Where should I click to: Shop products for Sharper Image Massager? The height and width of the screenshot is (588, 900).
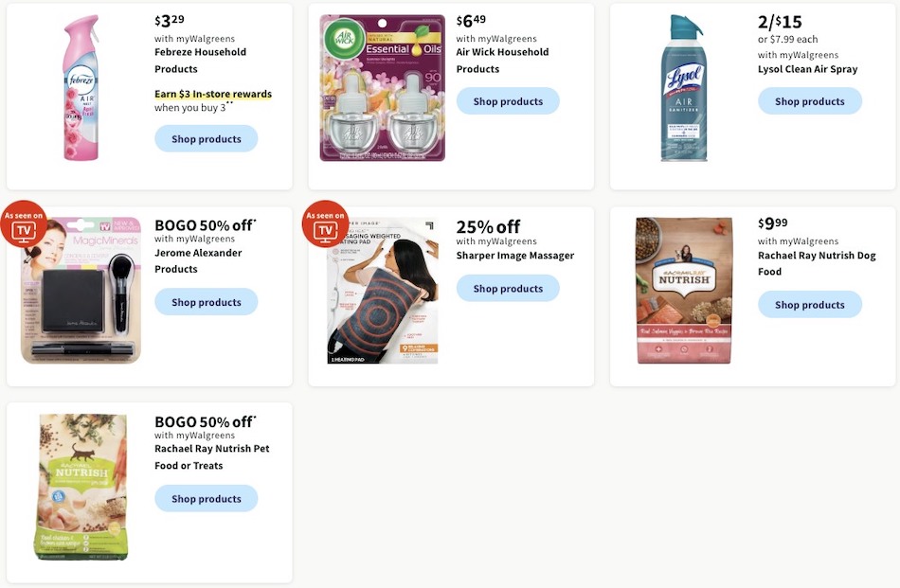click(x=508, y=288)
